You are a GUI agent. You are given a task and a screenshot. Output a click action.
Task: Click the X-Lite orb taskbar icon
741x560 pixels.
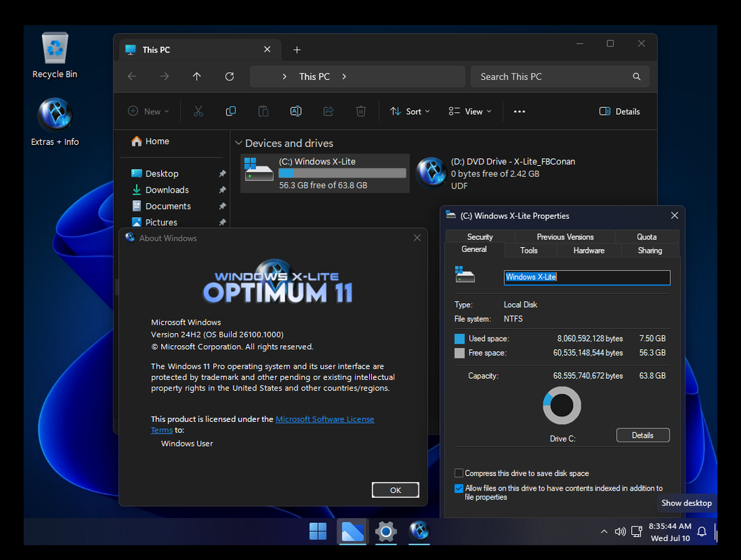point(419,531)
